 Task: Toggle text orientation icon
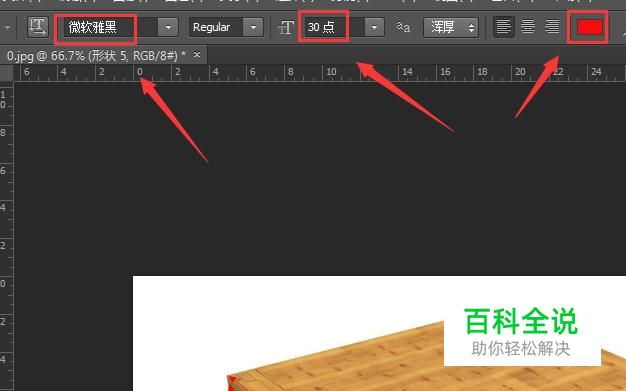tap(38, 27)
